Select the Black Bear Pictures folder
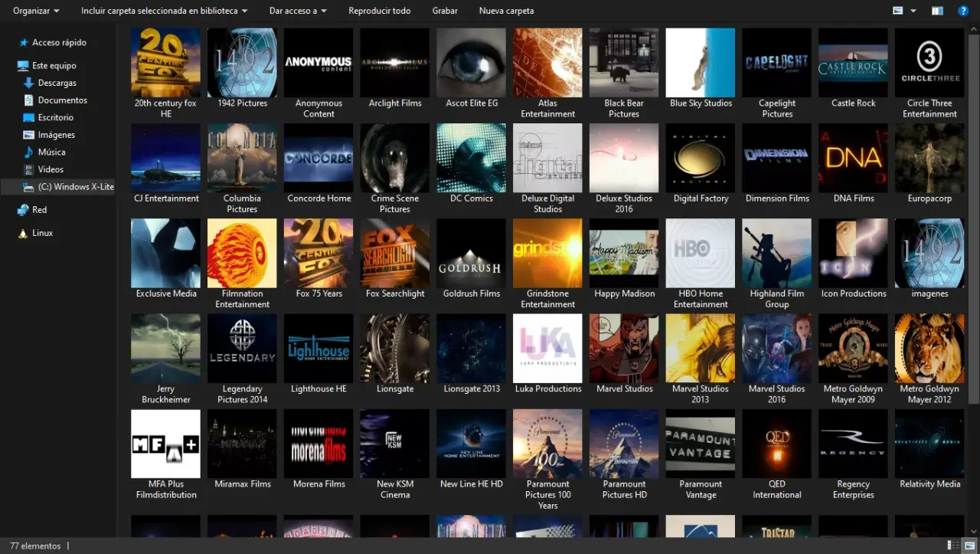Screen dimensions: 980x554 tap(624, 74)
